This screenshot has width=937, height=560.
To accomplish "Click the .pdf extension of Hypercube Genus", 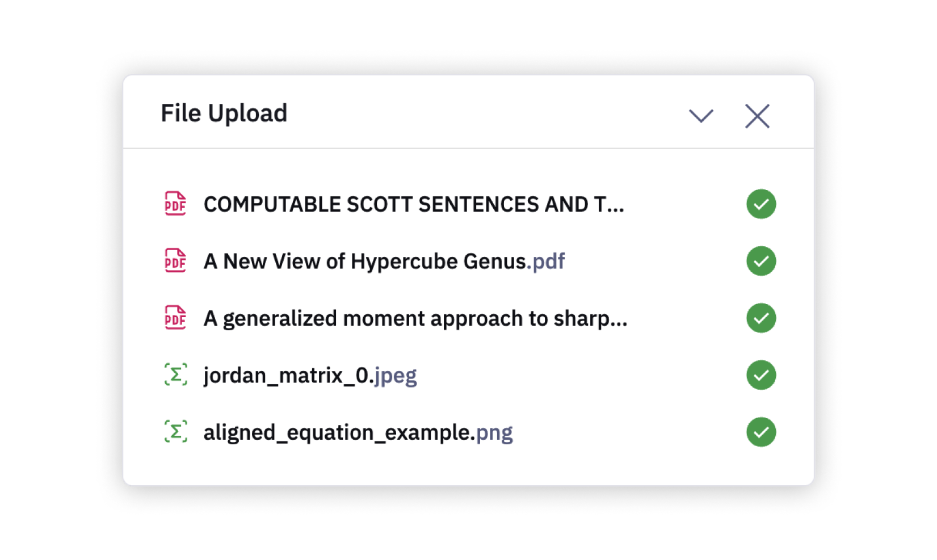I will coord(546,262).
